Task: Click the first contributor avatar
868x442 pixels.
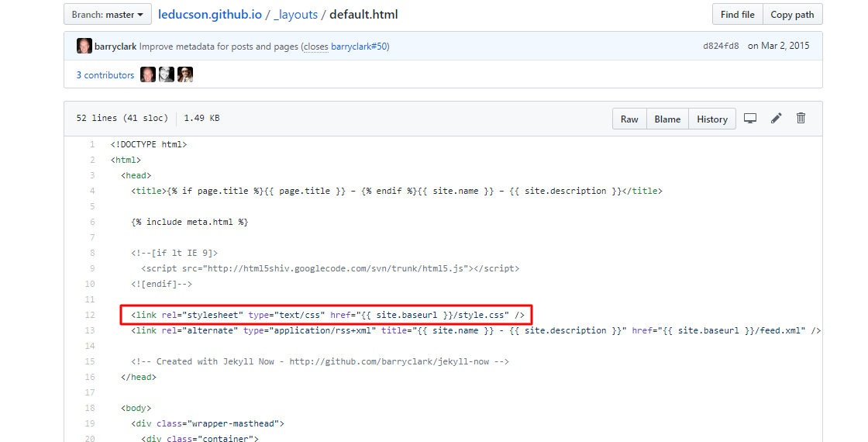Action: click(148, 75)
